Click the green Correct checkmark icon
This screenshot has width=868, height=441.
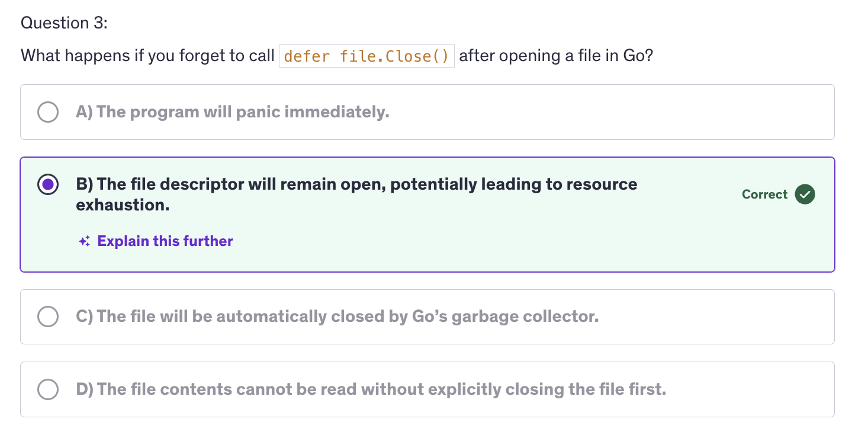(805, 194)
